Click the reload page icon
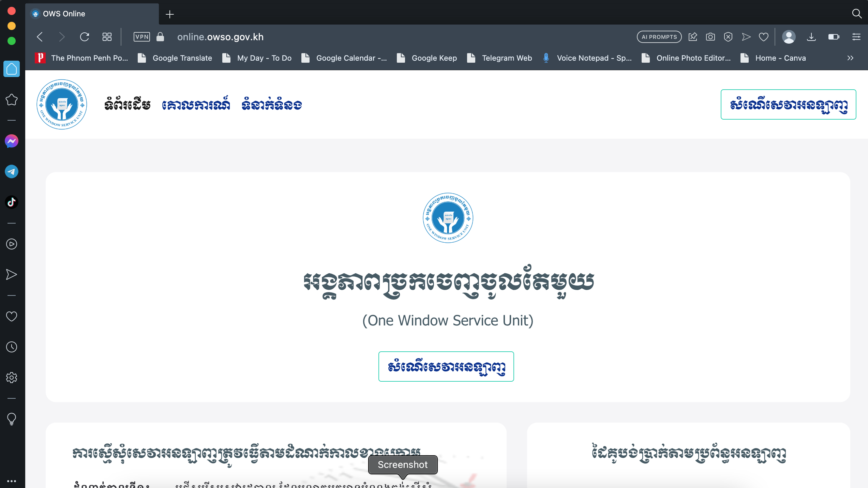Viewport: 868px width, 488px height. [x=85, y=37]
